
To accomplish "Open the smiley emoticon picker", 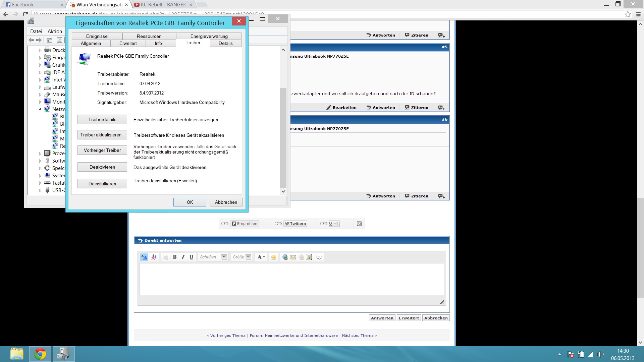I will click(x=274, y=257).
